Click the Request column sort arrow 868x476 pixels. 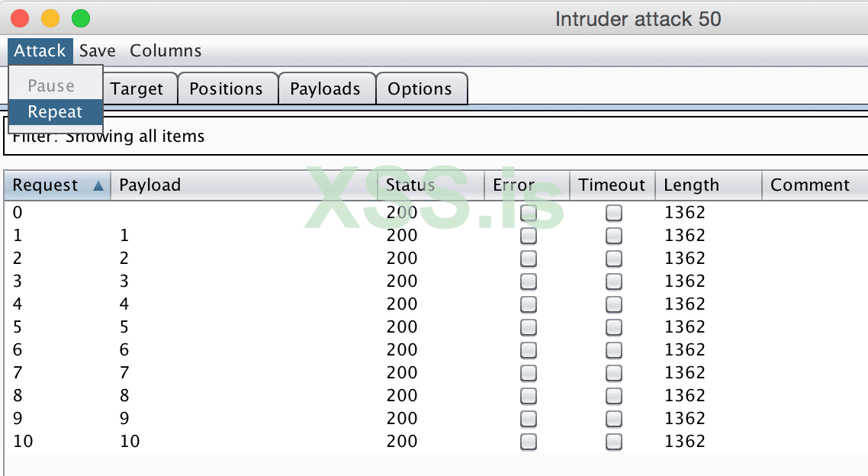[98, 185]
